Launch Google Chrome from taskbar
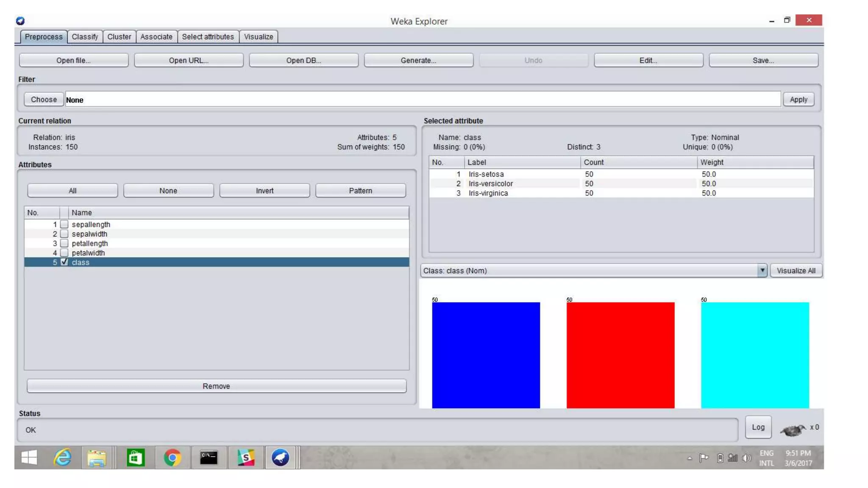 (172, 458)
